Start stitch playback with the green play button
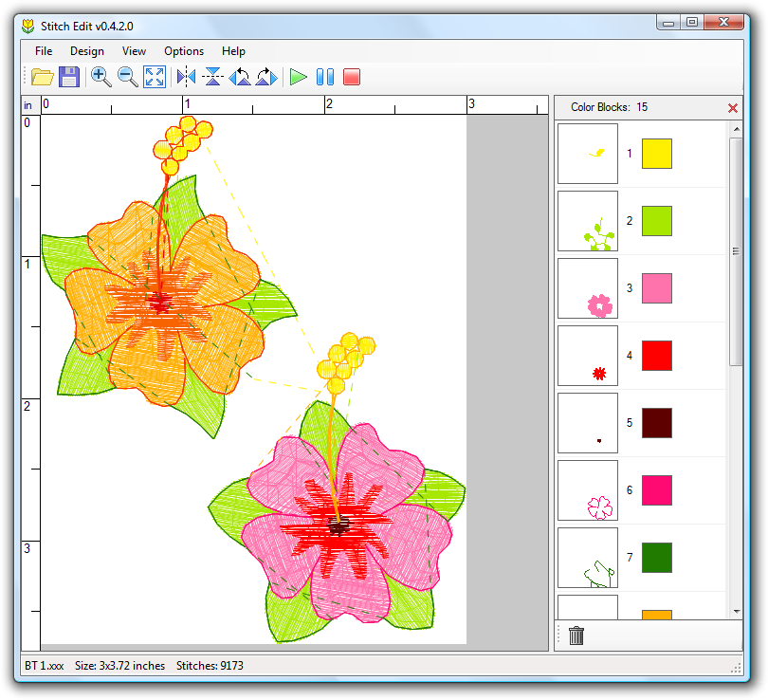The width and height of the screenshot is (768, 700). point(299,77)
